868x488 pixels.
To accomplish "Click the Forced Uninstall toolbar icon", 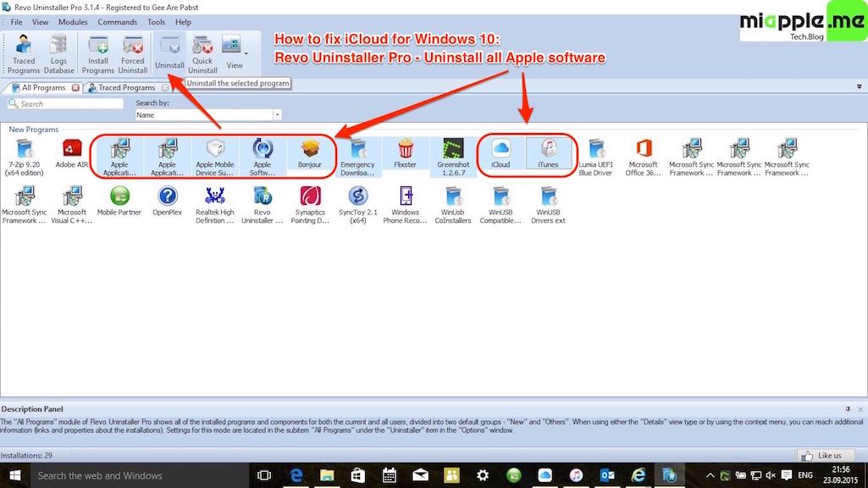I will 133,53.
